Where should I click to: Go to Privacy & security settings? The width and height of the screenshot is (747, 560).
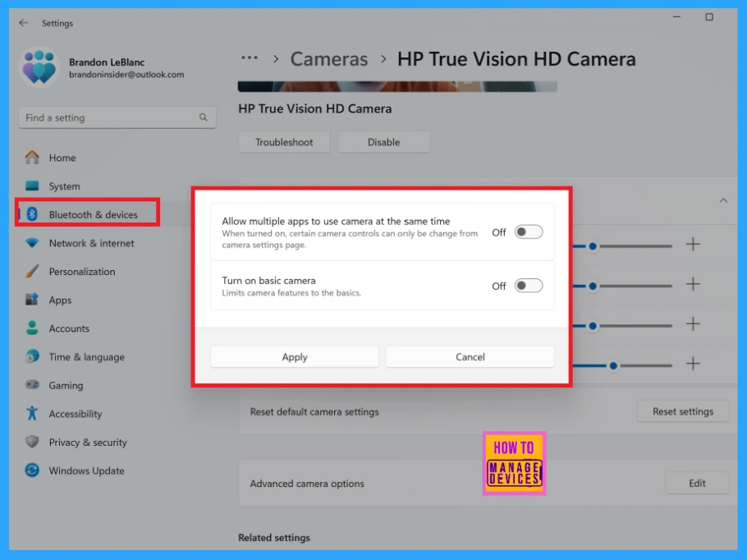click(88, 443)
